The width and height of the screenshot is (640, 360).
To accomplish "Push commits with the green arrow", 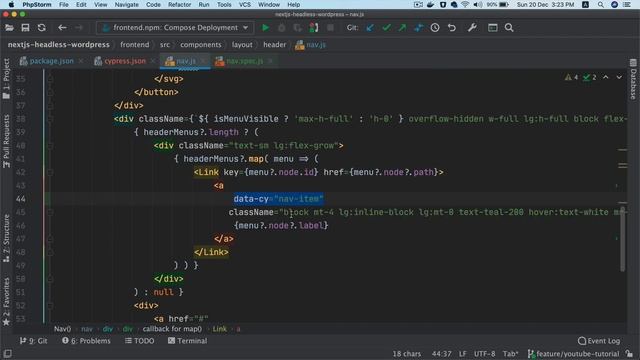I will pos(402,28).
